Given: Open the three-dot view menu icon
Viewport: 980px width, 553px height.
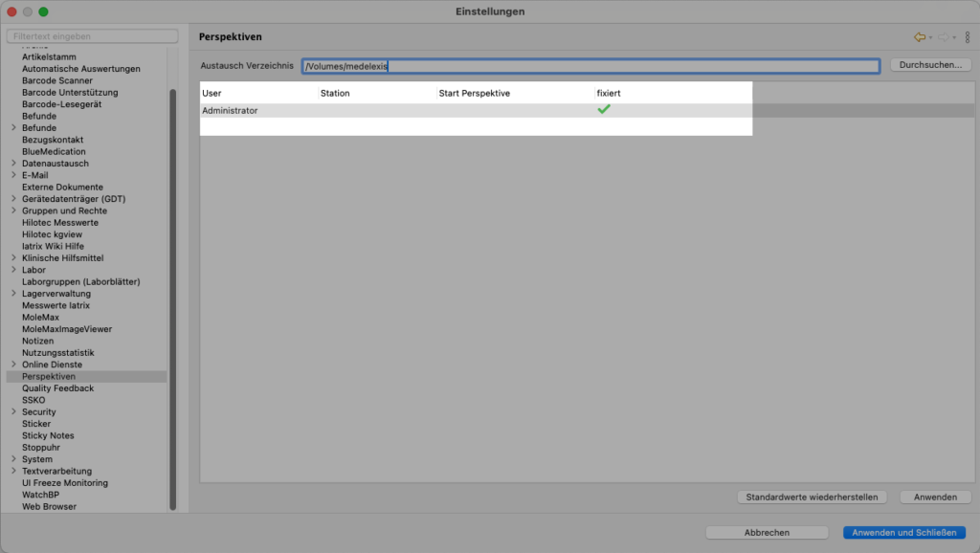Looking at the screenshot, I should (968, 37).
